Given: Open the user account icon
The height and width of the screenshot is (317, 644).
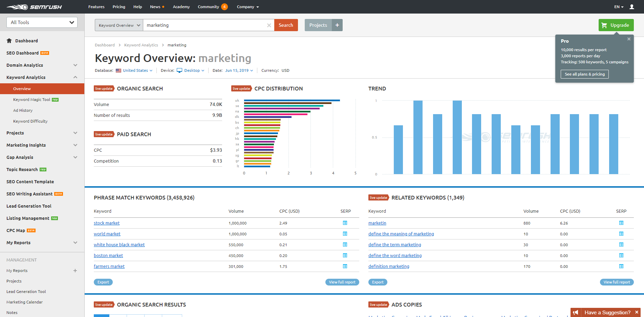Looking at the screenshot, I should pyautogui.click(x=632, y=7).
